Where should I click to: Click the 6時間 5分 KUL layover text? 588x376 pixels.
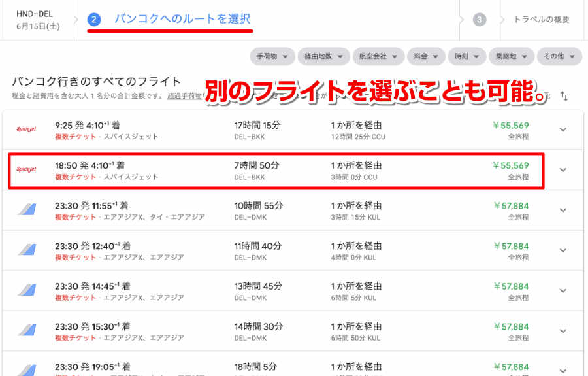353,298
